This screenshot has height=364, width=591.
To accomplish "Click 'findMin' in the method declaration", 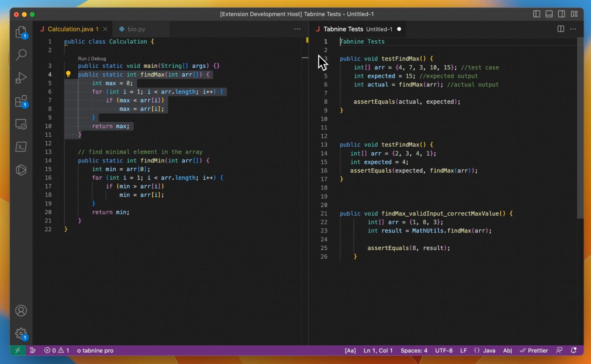I will [152, 161].
